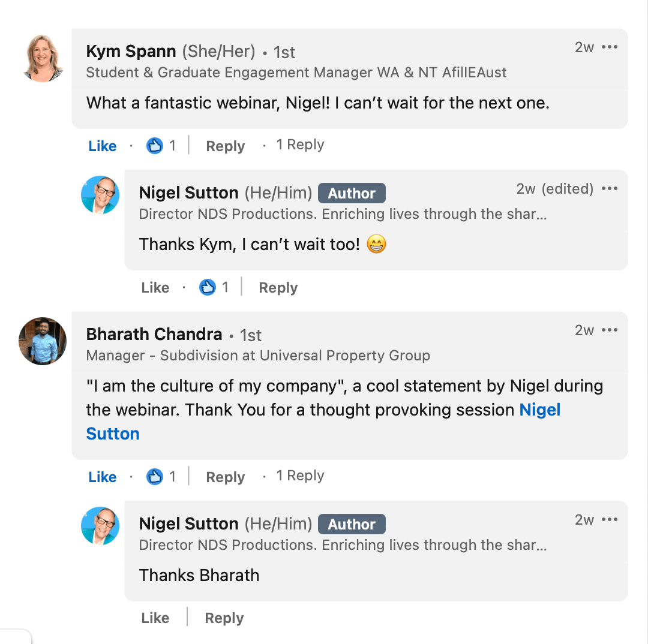The width and height of the screenshot is (648, 644).
Task: Open Bharath Chandra's profile photo
Action: pos(43,341)
